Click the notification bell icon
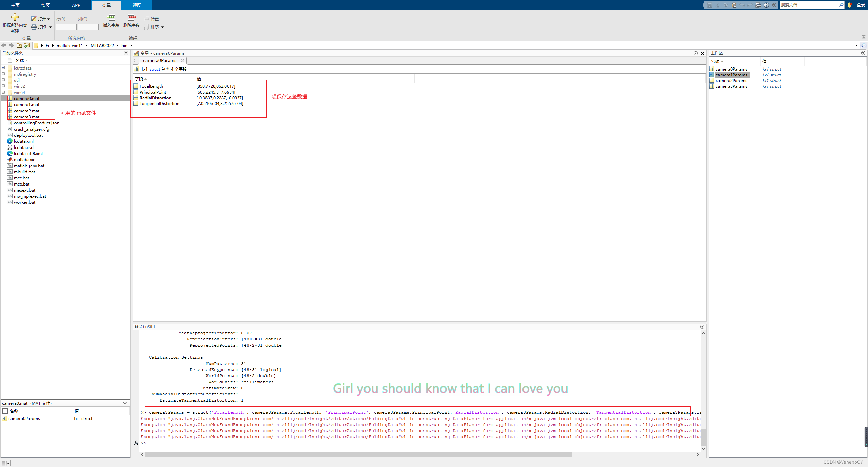The width and height of the screenshot is (868, 467). point(850,5)
